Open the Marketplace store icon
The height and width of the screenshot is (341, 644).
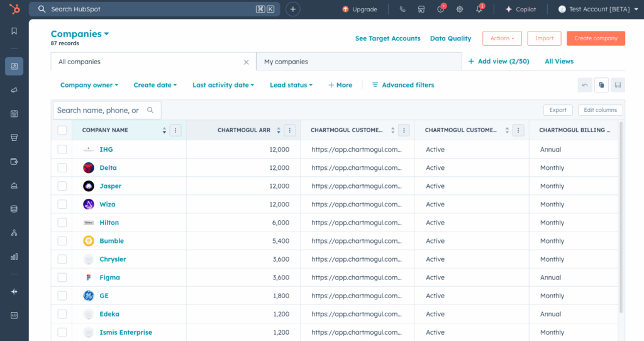[421, 9]
